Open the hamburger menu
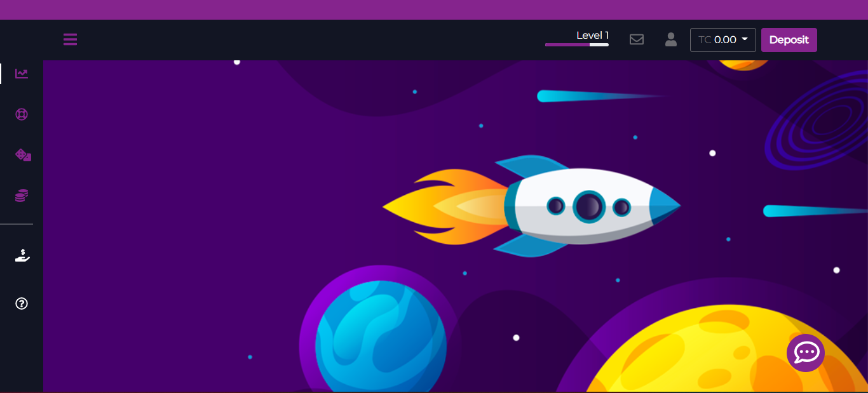 point(70,39)
